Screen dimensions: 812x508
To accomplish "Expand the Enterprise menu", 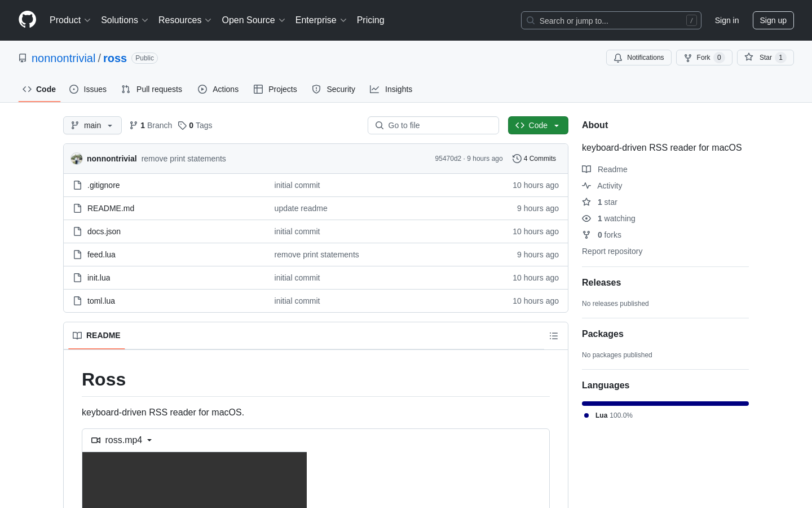I will [321, 20].
